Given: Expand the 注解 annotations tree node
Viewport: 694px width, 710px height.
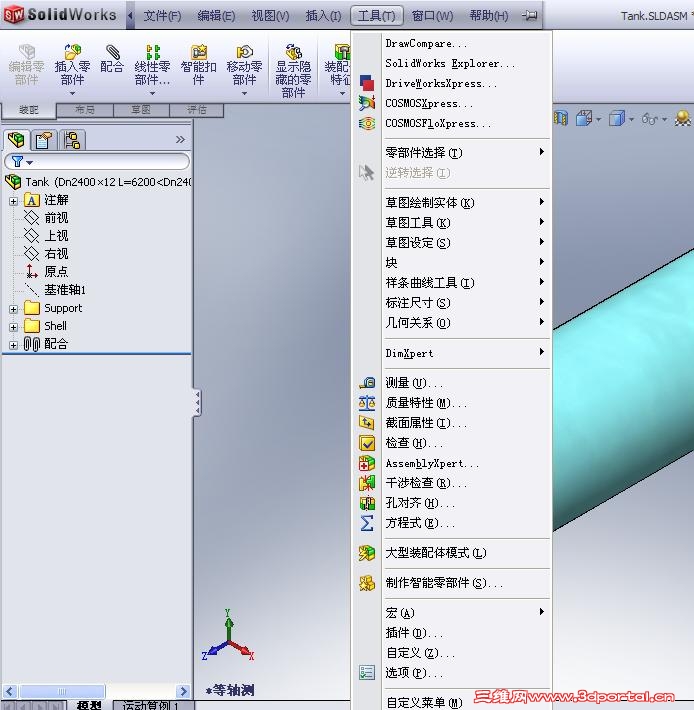Looking at the screenshot, I should (x=14, y=201).
